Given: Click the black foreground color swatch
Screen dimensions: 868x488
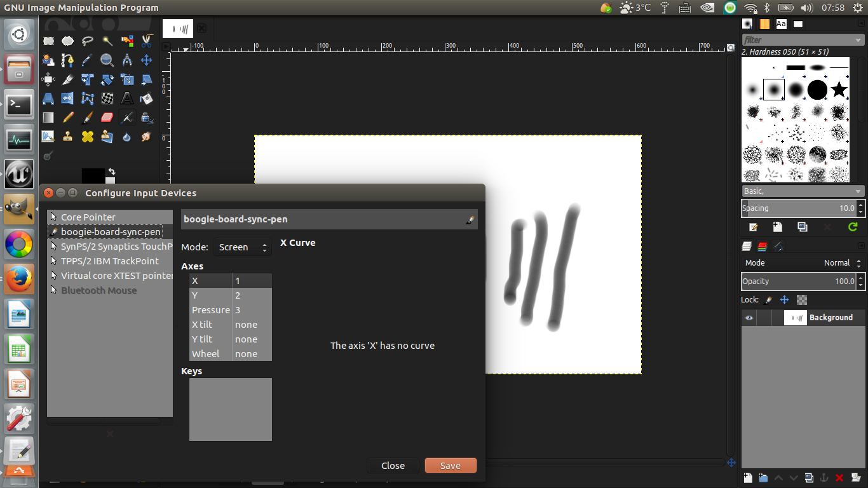Looking at the screenshot, I should coord(93,176).
